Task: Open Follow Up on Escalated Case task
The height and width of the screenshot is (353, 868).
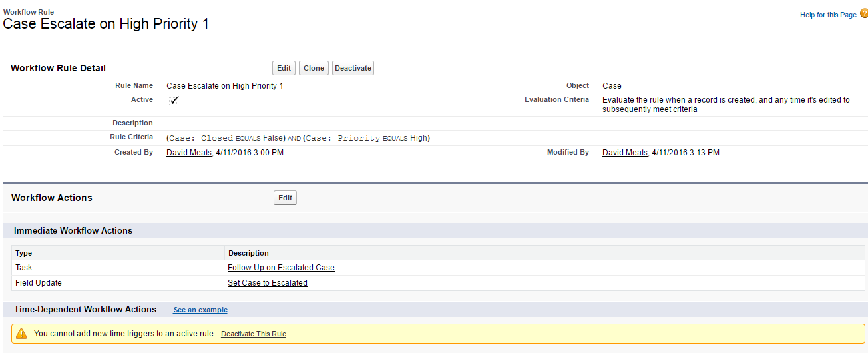Action: (x=281, y=268)
